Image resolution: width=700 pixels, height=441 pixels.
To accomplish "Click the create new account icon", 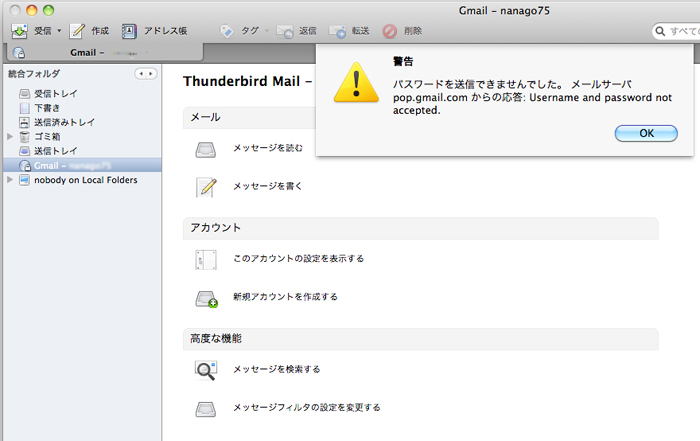I will (206, 299).
